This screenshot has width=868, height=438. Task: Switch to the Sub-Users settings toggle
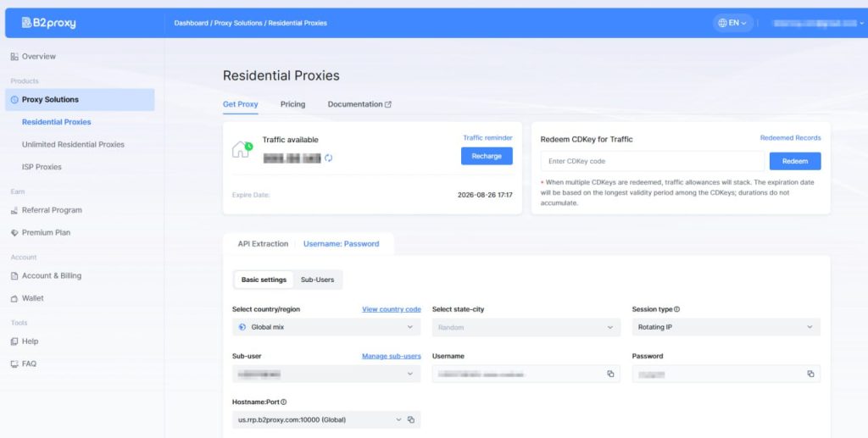click(317, 280)
